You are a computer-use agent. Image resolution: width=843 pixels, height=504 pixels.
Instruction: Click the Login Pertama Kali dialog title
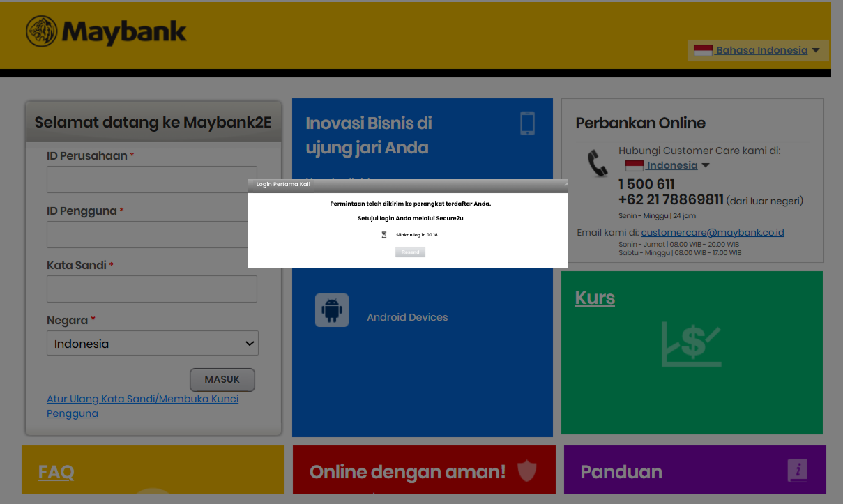click(x=283, y=184)
